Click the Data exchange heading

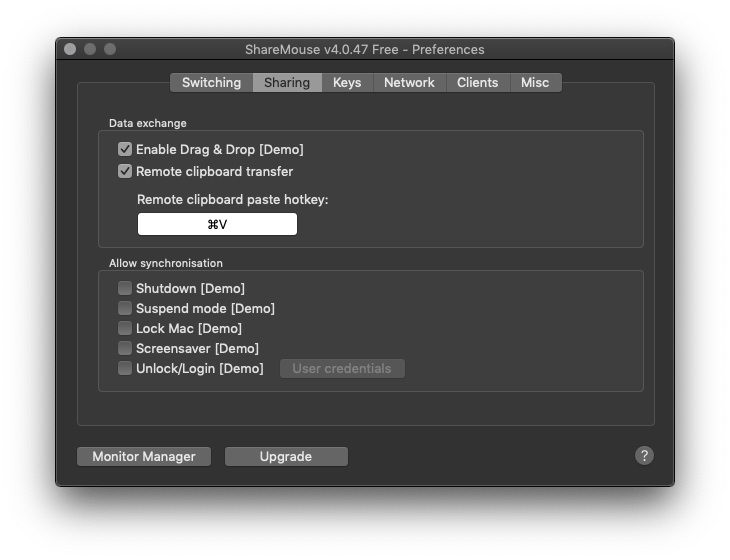148,123
